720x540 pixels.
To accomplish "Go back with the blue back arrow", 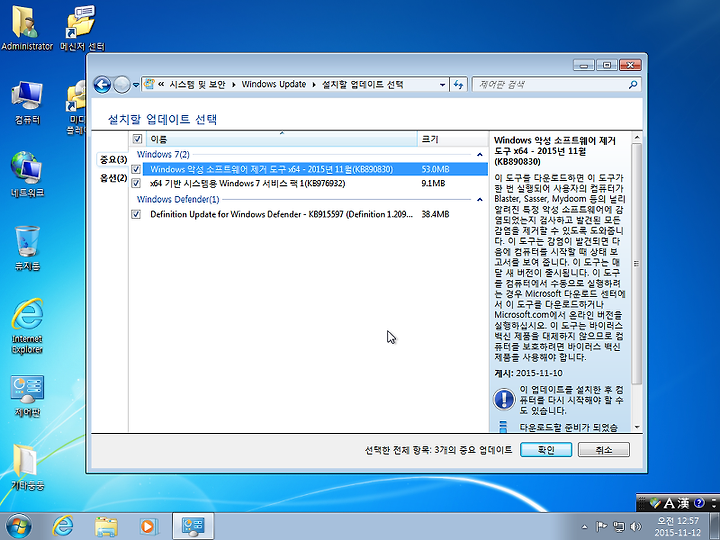I will click(x=102, y=84).
